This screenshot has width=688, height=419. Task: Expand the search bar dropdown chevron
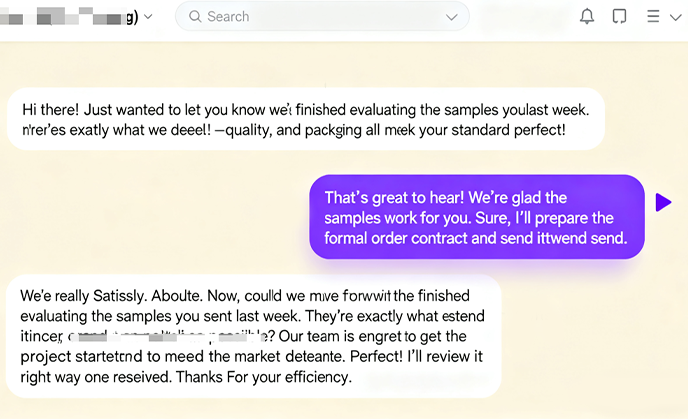point(452,18)
